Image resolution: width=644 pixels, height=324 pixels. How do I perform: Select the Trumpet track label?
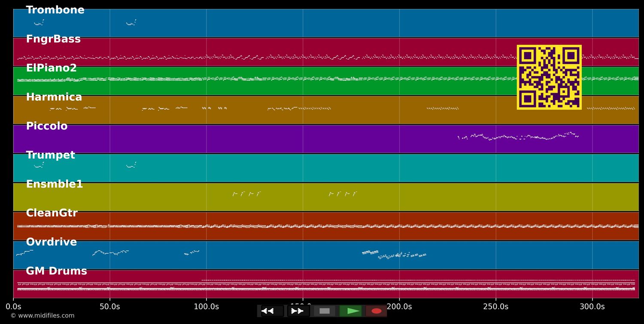click(x=51, y=154)
